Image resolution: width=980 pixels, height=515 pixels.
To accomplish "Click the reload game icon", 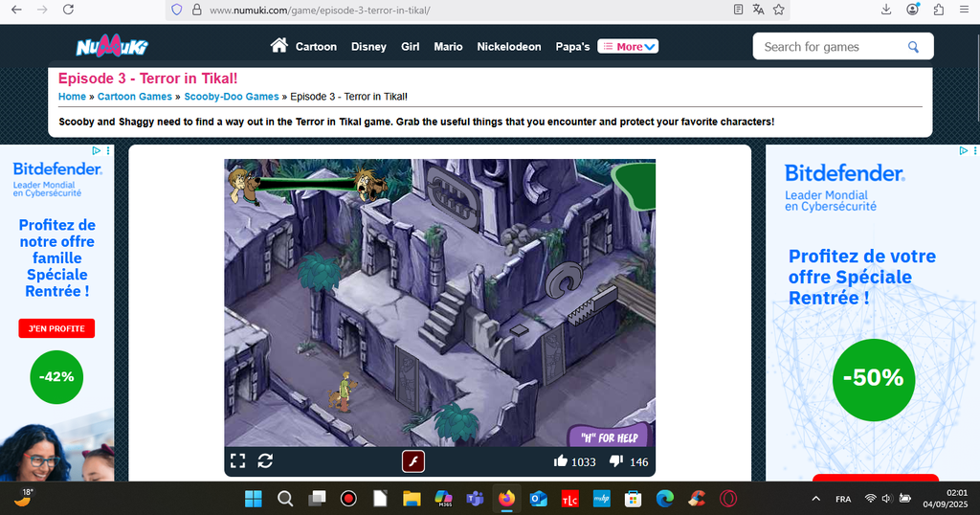I will pos(265,461).
